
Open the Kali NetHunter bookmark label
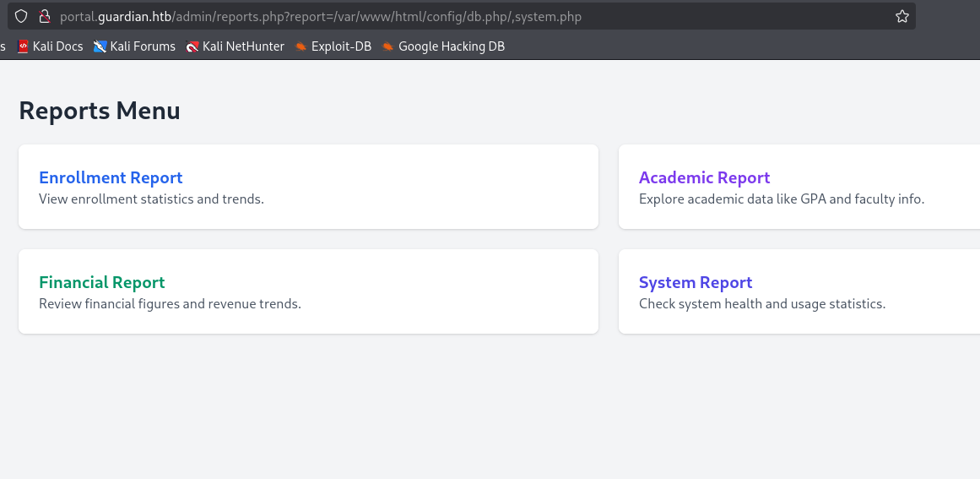243,46
